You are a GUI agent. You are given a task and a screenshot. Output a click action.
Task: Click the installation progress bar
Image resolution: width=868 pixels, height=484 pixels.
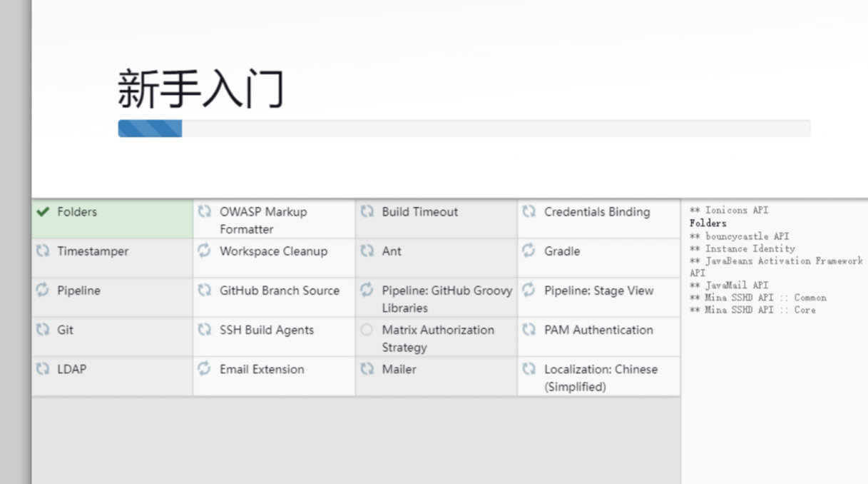(464, 128)
